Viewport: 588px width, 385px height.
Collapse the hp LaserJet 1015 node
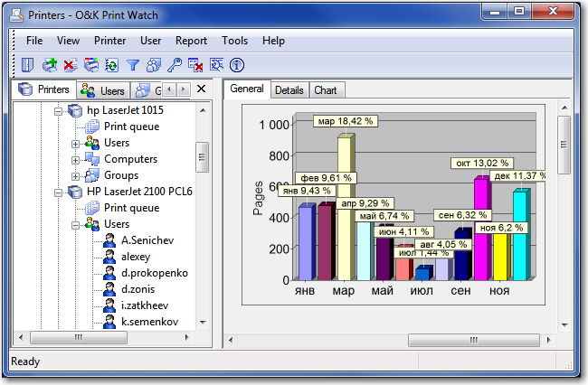(x=58, y=111)
